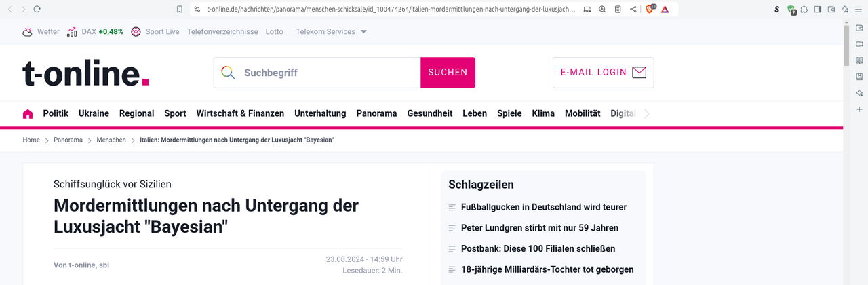This screenshot has width=868, height=285.
Task: Open Brave Rewards triangle icon
Action: pyautogui.click(x=665, y=9)
